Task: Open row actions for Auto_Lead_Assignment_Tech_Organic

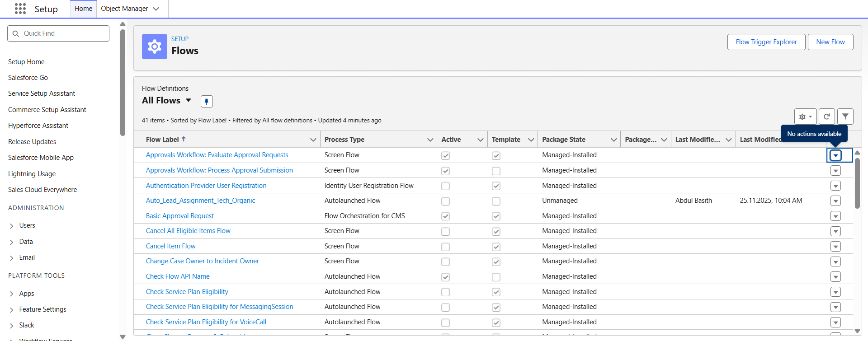Action: pyautogui.click(x=836, y=201)
